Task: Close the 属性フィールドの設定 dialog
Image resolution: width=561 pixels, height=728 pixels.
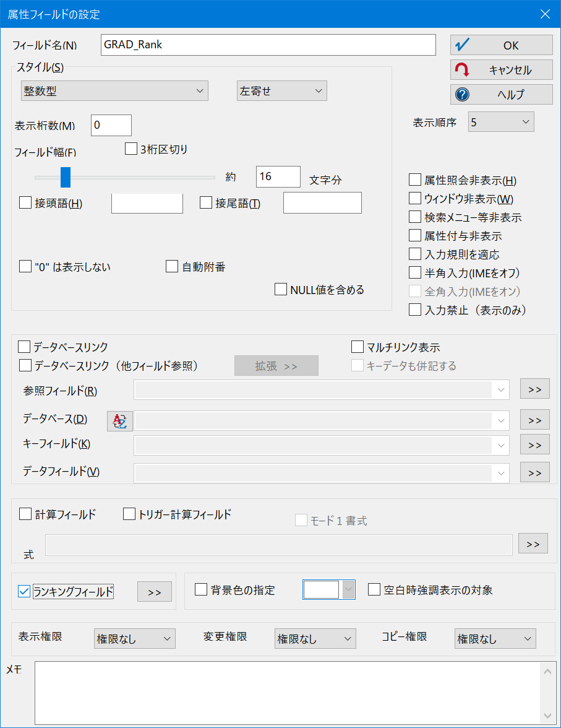Action: coord(545,14)
